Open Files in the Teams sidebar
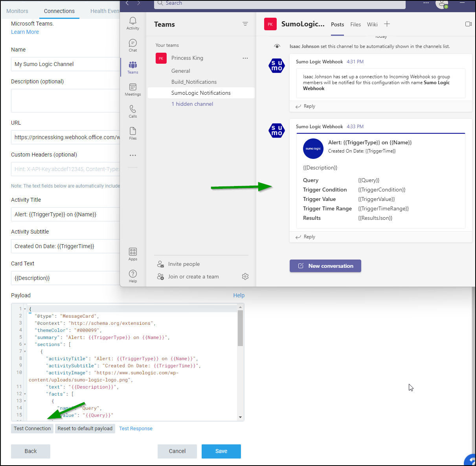This screenshot has height=466, width=476. tap(133, 133)
